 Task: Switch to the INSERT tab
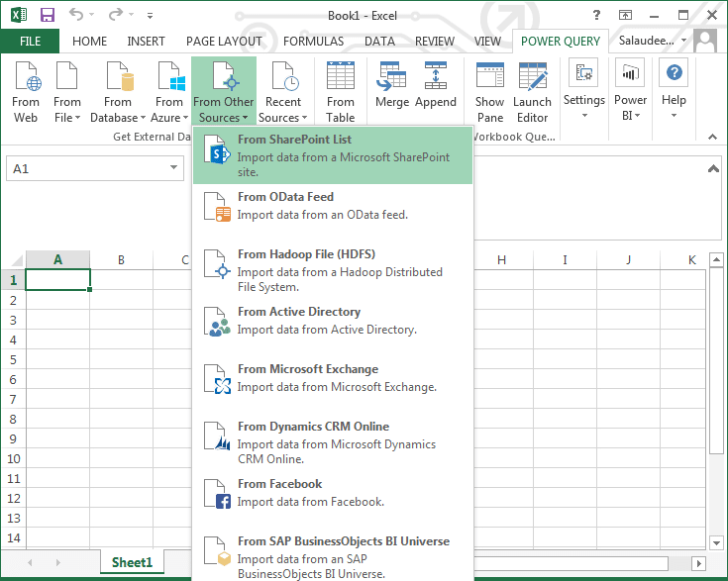point(146,42)
